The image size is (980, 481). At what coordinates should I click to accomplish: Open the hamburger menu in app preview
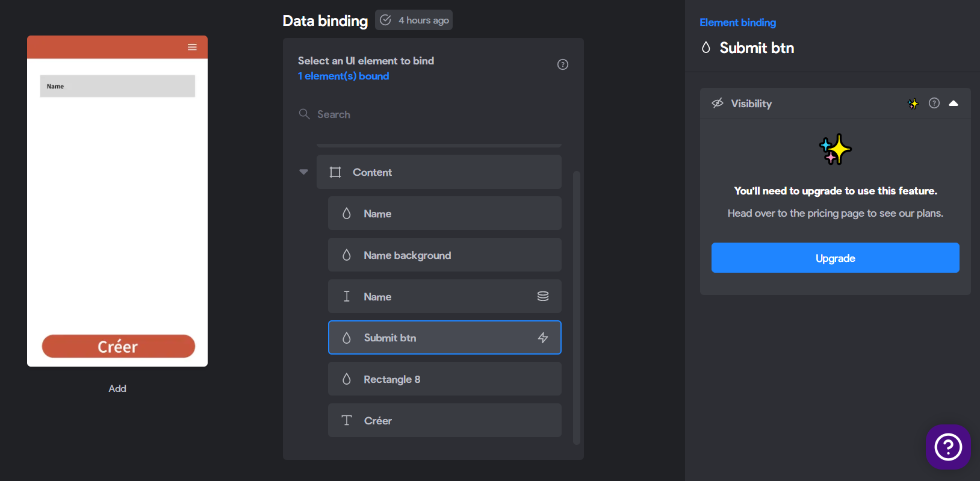pos(192,47)
